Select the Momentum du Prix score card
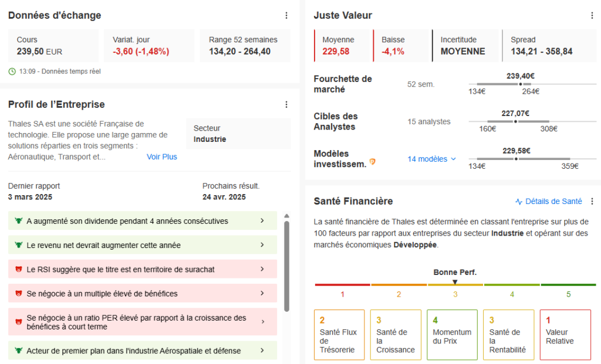The image size is (601, 364). [452, 335]
